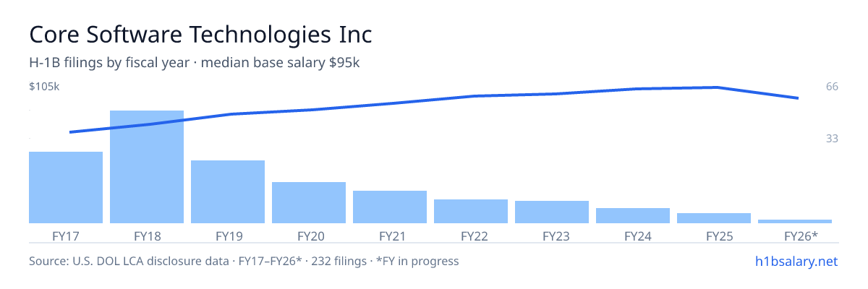Click the tallest FY18 bar
Image resolution: width=868 pixels, height=289 pixels.
coord(147,167)
